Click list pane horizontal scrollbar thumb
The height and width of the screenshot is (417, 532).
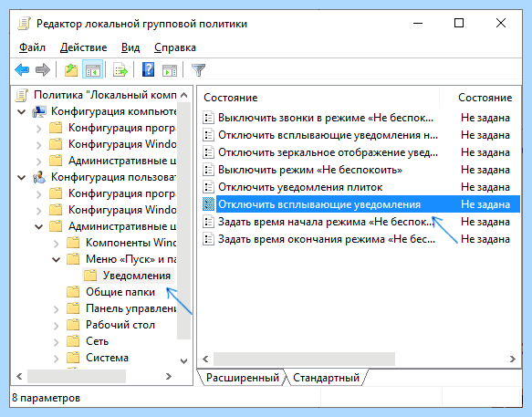304,359
